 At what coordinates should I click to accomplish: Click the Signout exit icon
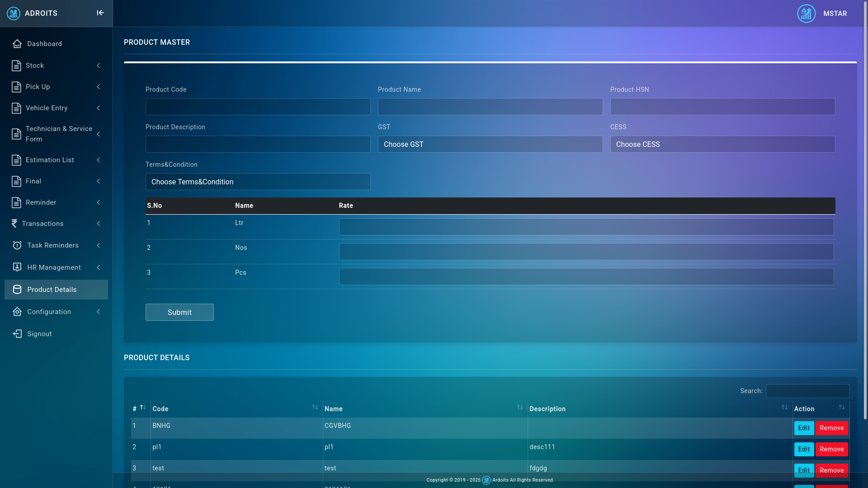[x=17, y=334]
